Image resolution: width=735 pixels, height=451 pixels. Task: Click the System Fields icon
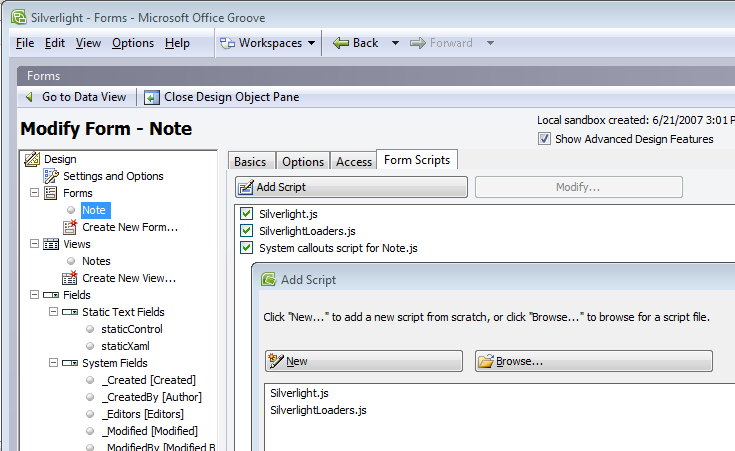coord(70,363)
